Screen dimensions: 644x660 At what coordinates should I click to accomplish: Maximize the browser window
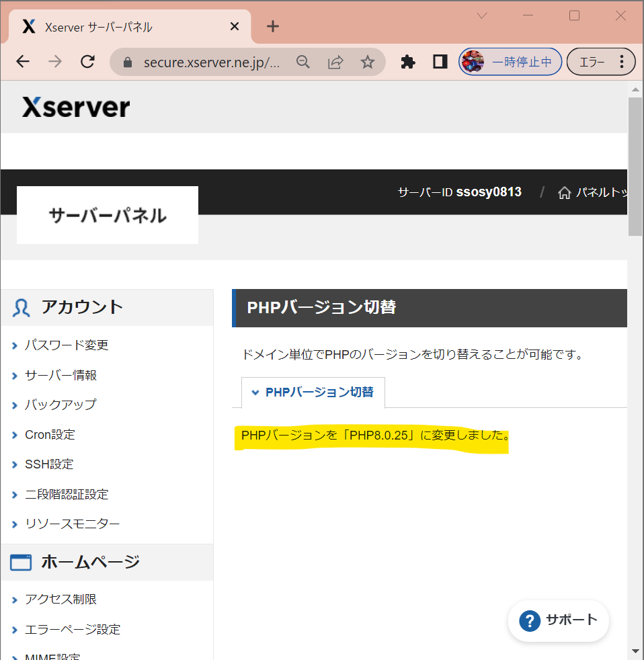574,15
